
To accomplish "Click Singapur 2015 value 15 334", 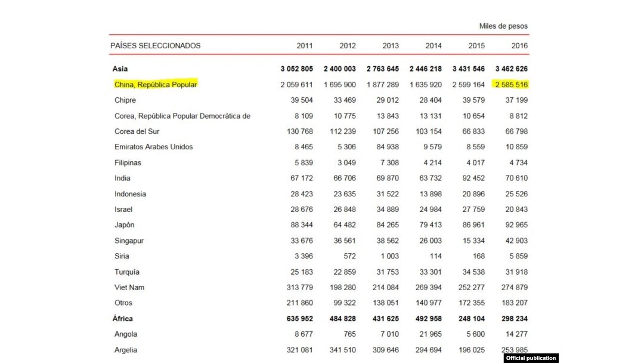I will (x=473, y=241).
